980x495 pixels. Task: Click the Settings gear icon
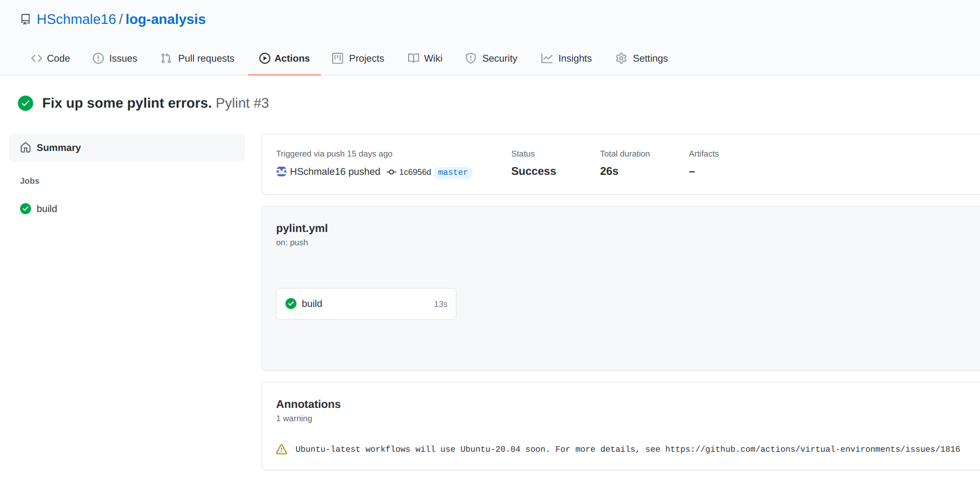click(x=621, y=58)
